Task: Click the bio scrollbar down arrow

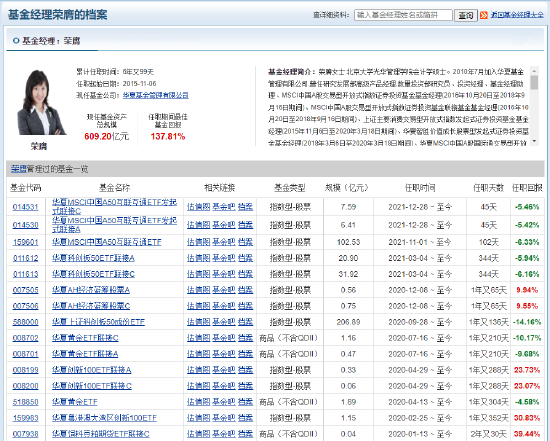Action: (534, 141)
